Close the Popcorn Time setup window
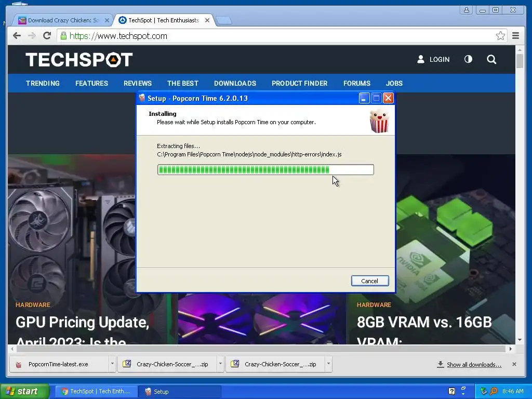The height and width of the screenshot is (399, 532). [388, 98]
